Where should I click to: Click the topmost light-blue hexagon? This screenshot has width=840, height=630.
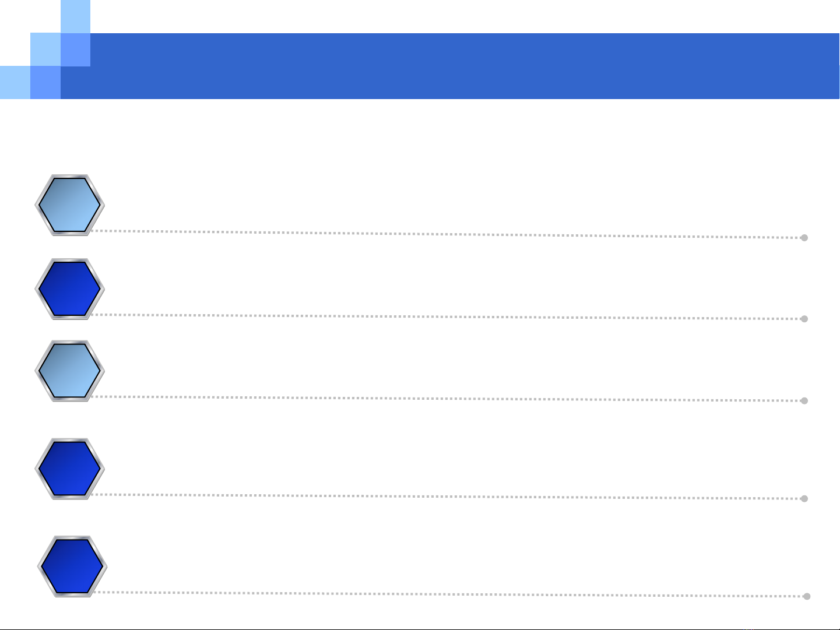point(69,205)
